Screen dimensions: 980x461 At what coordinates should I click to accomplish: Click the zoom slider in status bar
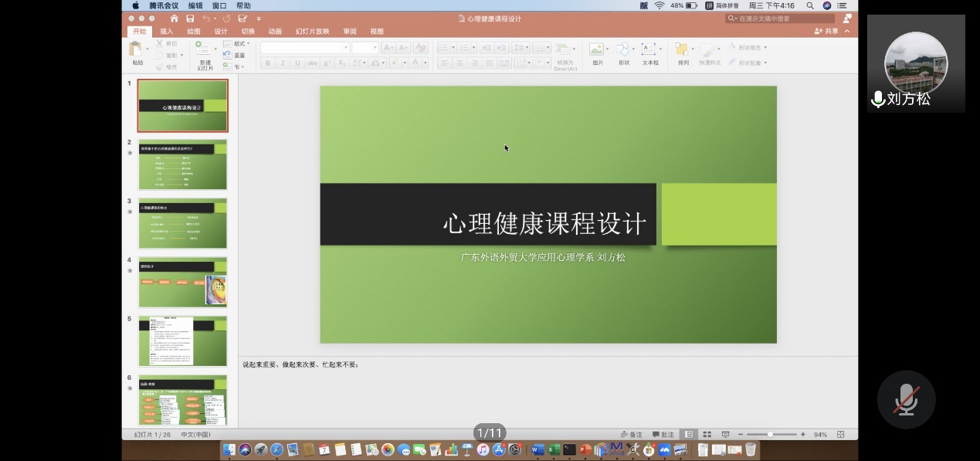770,435
